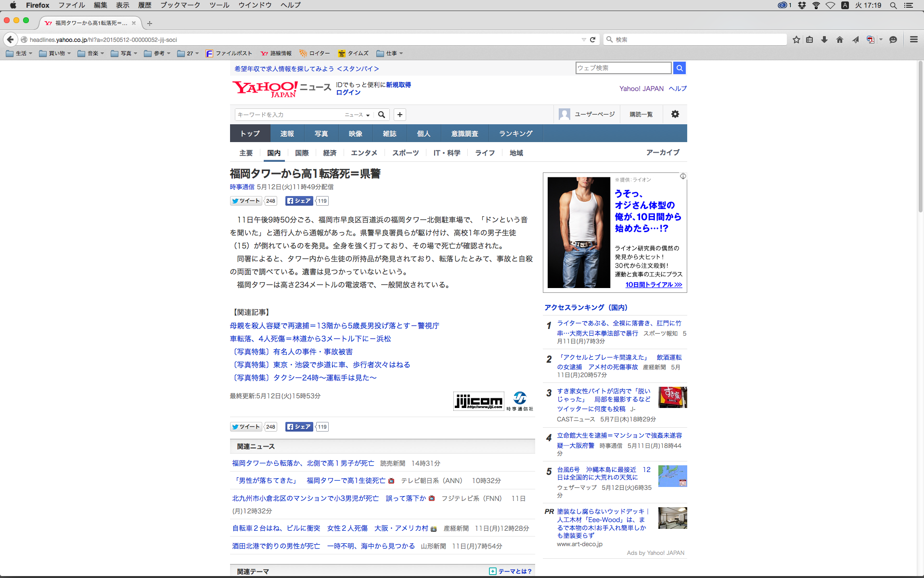Click the top Facebook シェア button
This screenshot has height=578, width=924.
pyautogui.click(x=299, y=201)
